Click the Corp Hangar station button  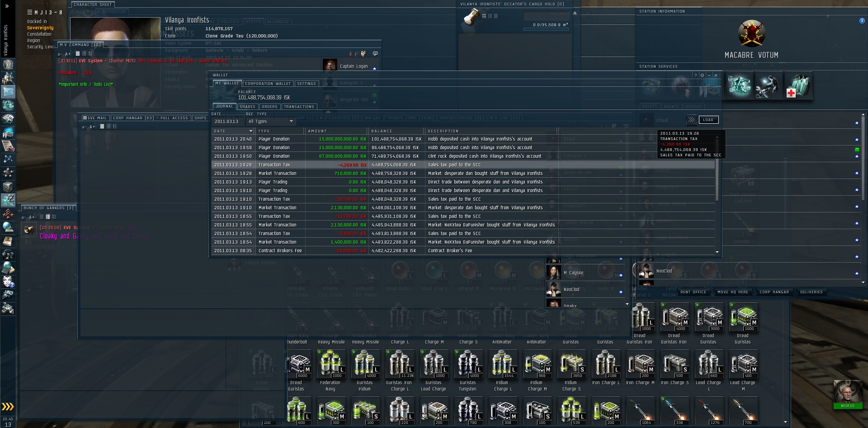(774, 292)
